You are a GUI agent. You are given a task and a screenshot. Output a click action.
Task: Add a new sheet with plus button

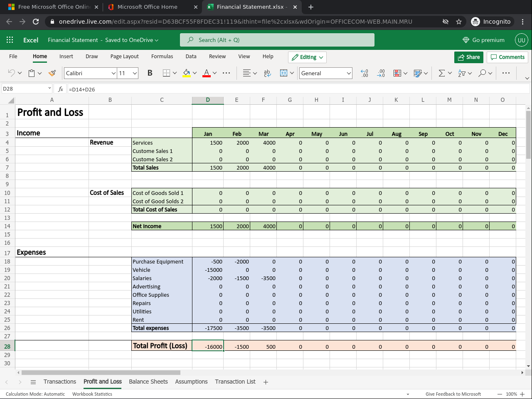pos(266,382)
